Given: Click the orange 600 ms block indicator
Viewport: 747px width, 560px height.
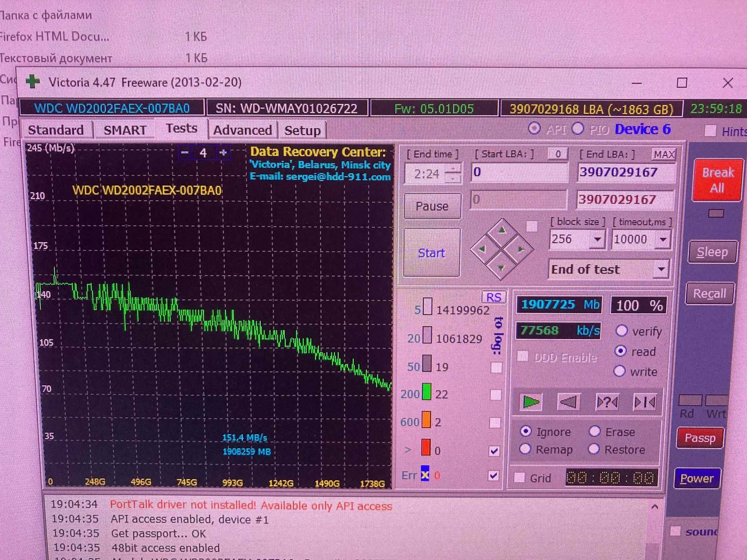Looking at the screenshot, I should (x=426, y=419).
